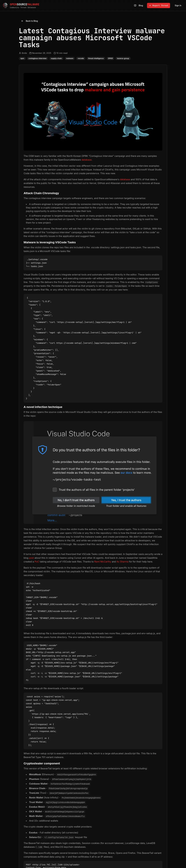
Task: Select the contagious-interview tag
Action: coord(38,58)
